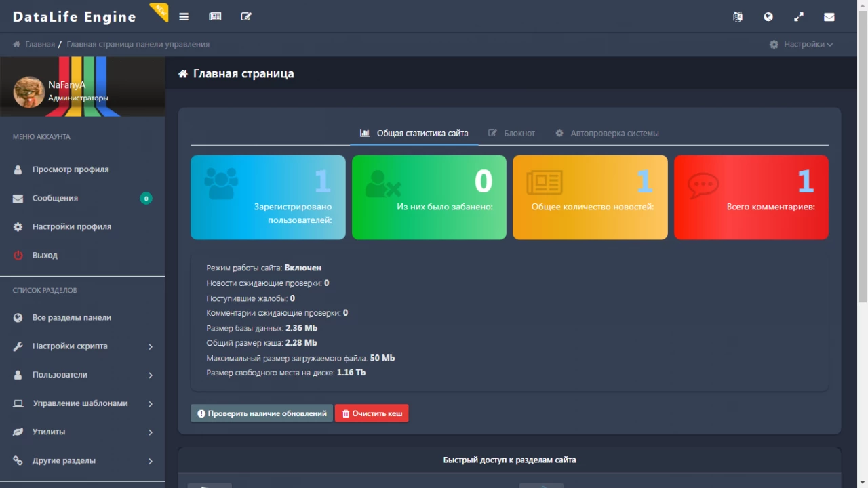Click Проверить наличие обновлений button
868x488 pixels.
pyautogui.click(x=262, y=413)
